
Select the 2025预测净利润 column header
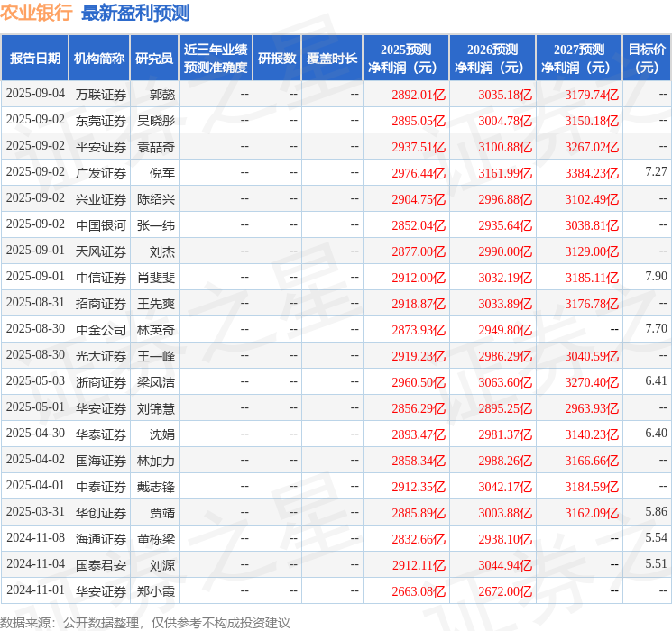tap(406, 59)
